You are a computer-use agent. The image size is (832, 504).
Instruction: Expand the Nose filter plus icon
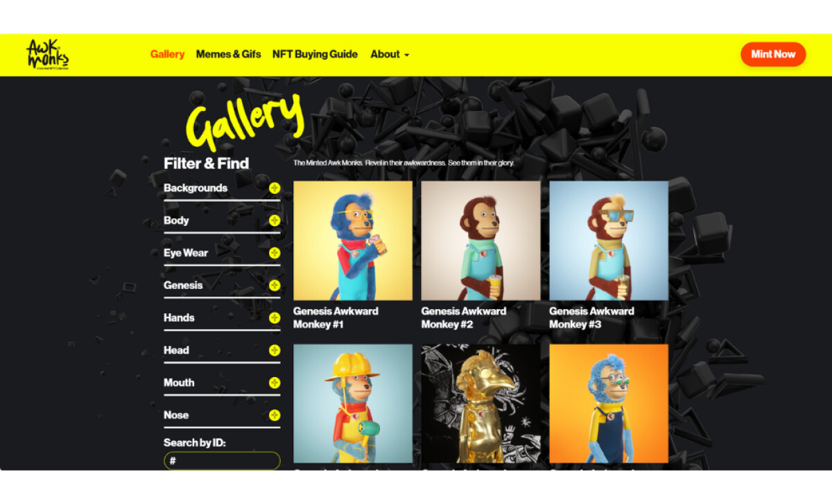[x=275, y=415]
